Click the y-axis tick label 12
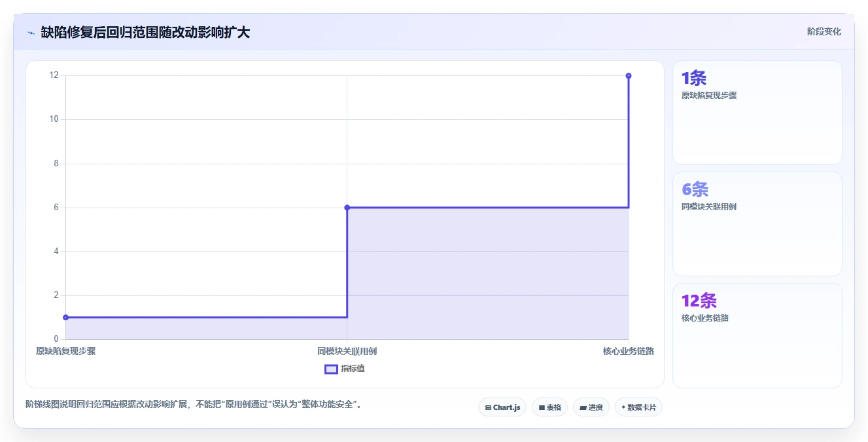Viewport: 868px width, 442px height. pos(54,75)
